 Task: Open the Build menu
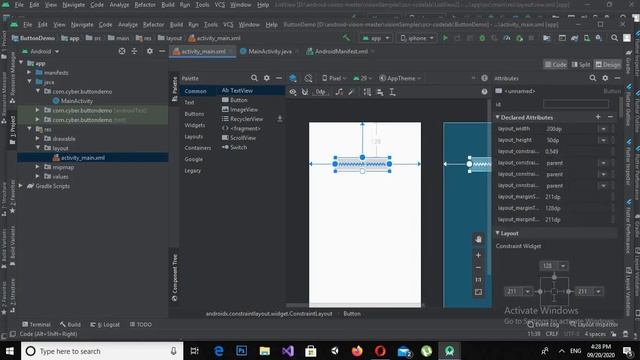pyautogui.click(x=176, y=24)
